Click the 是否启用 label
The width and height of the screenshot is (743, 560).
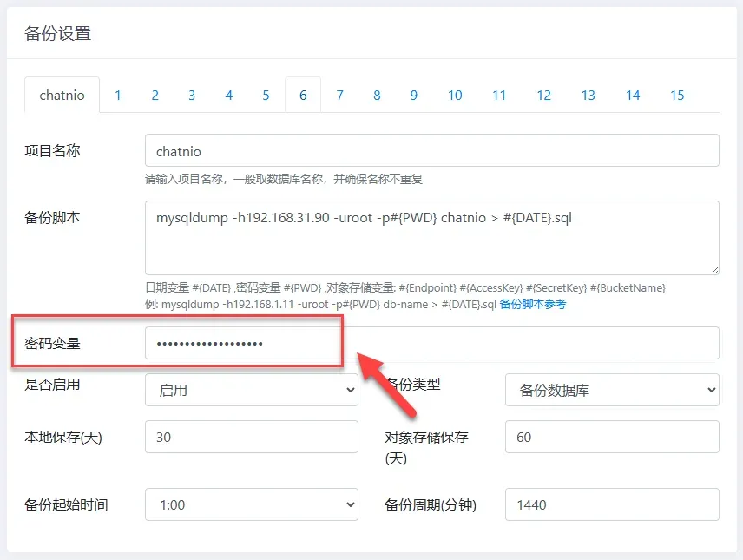pyautogui.click(x=52, y=384)
